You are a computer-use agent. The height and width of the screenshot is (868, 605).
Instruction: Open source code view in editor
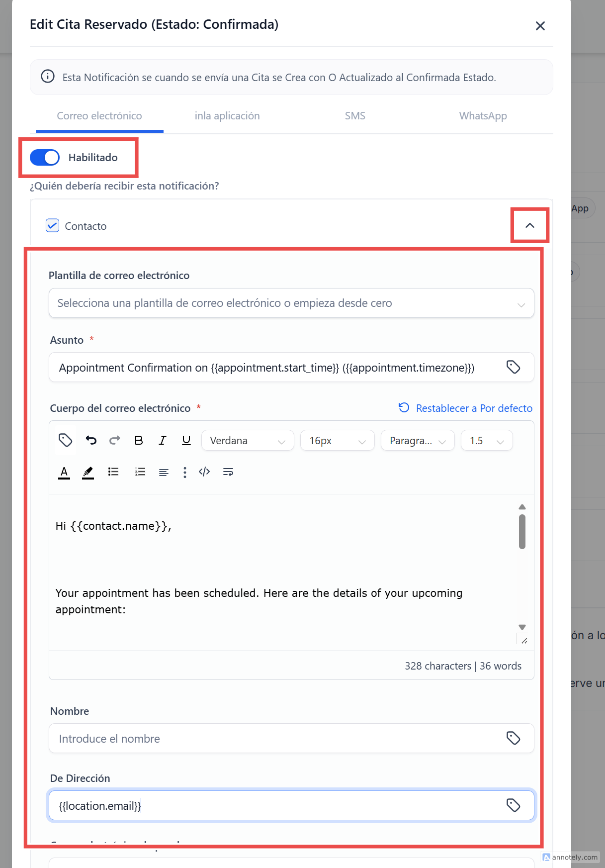tap(204, 472)
